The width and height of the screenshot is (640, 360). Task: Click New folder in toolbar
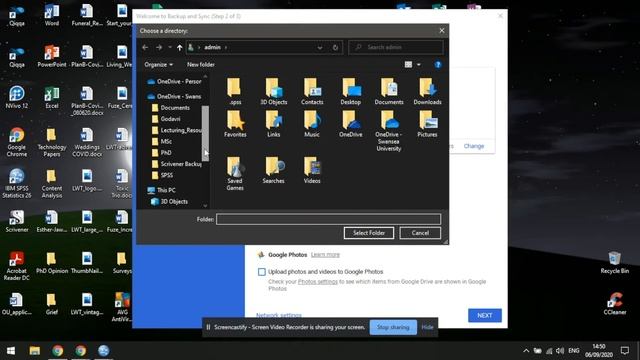(201, 64)
